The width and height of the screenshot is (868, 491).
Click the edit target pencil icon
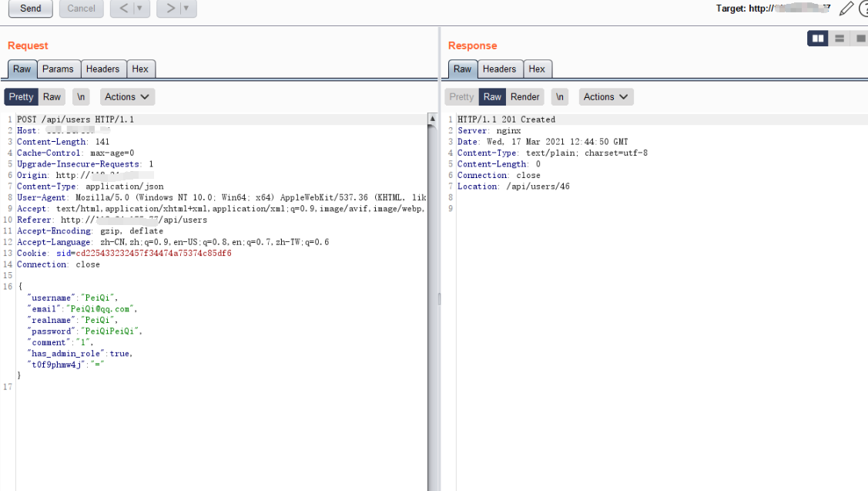point(846,8)
